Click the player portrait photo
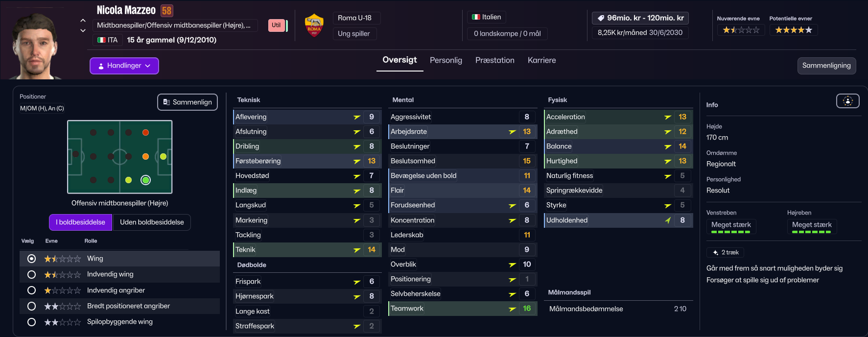 pos(35,47)
